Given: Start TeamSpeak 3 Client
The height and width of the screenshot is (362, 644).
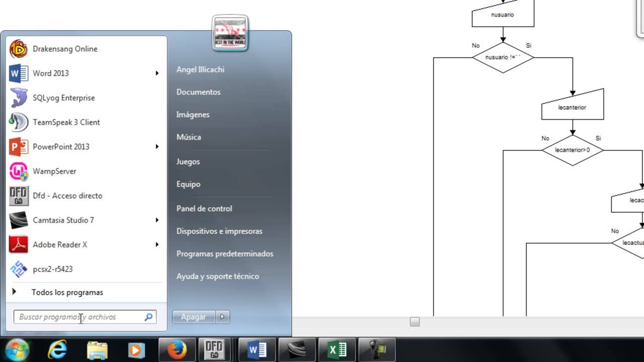Looking at the screenshot, I should coord(86,122).
